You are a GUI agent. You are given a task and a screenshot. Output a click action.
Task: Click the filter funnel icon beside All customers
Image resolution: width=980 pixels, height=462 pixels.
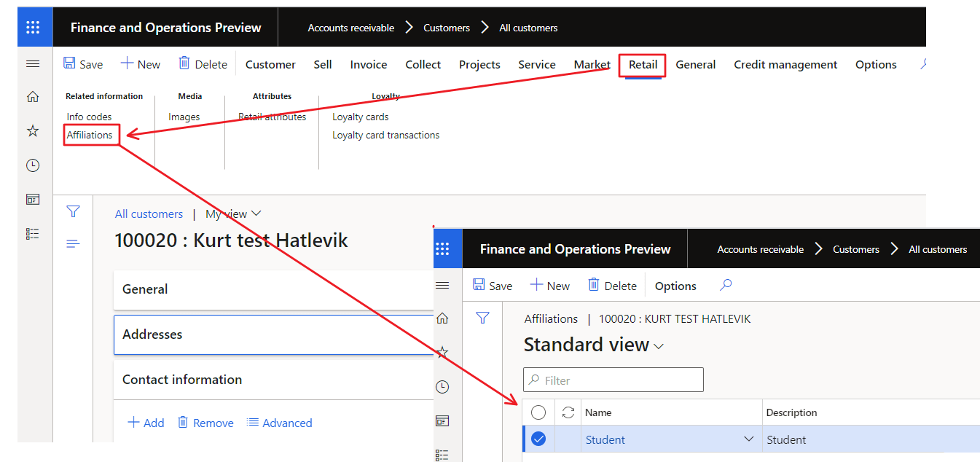73,212
